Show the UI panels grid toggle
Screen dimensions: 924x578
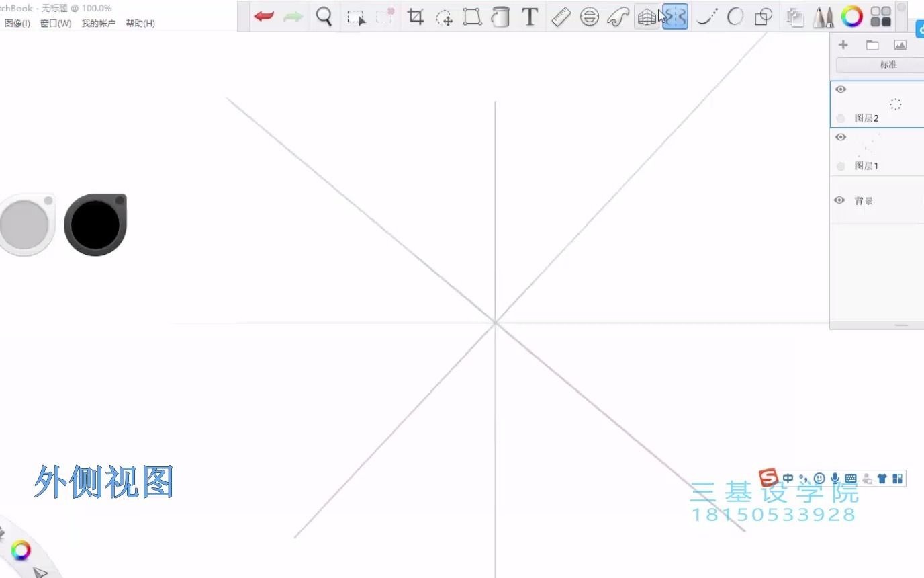pos(881,17)
